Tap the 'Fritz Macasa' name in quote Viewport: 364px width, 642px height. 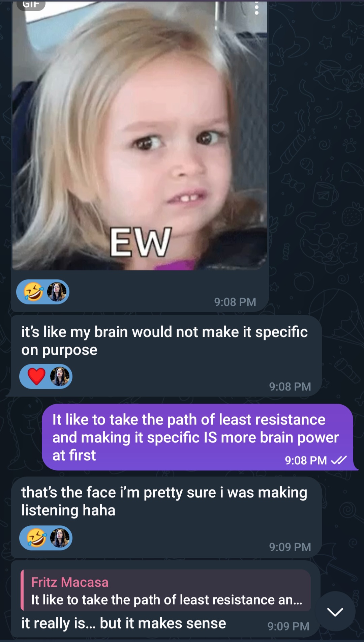click(70, 582)
